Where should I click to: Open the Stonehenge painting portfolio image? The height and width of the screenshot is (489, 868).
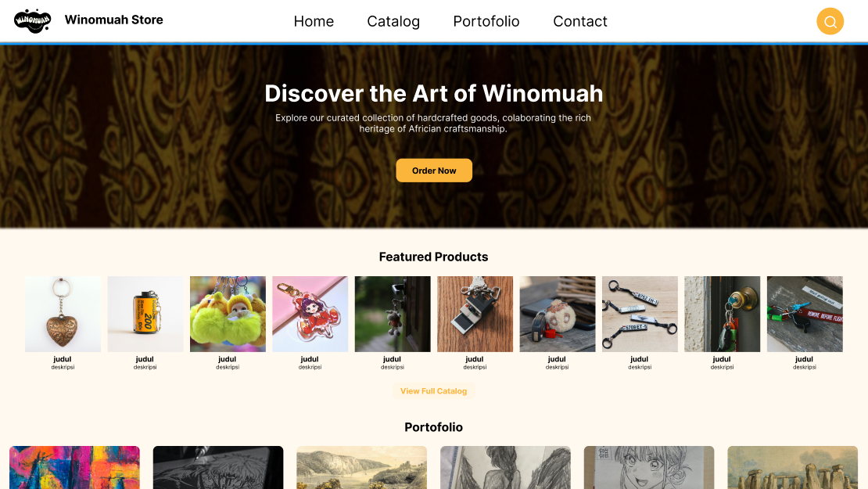click(x=793, y=467)
